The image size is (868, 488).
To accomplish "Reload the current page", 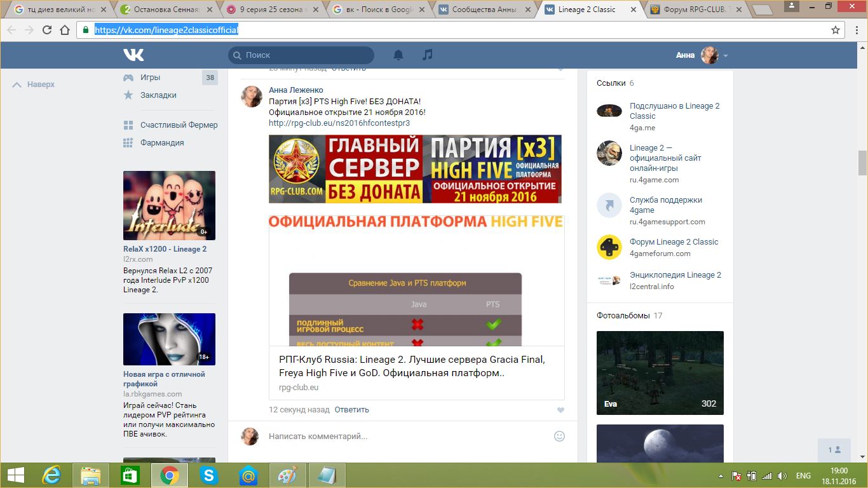I will click(x=46, y=30).
